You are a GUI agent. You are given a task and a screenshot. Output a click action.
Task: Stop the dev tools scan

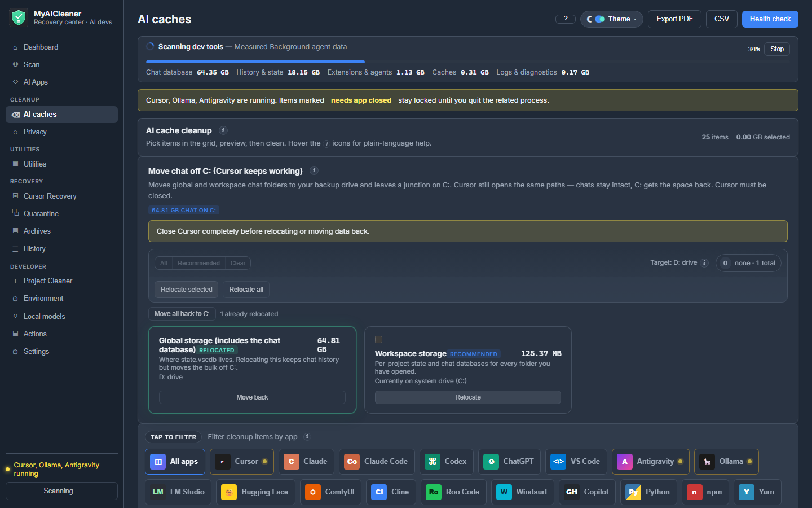point(777,49)
